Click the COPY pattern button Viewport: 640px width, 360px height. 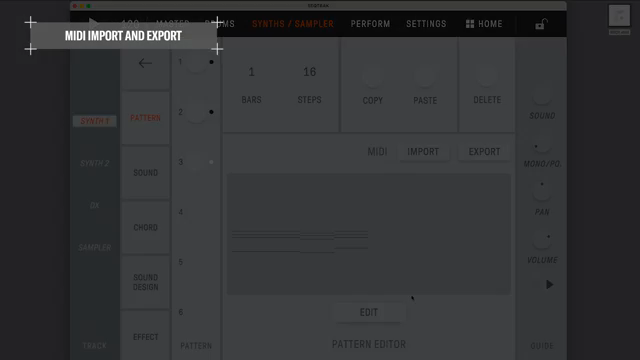pyautogui.click(x=373, y=77)
